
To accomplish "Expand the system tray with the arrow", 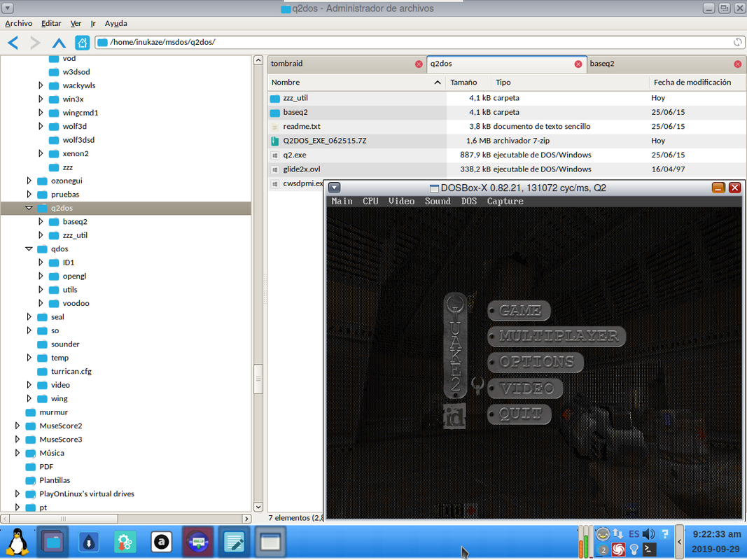I will [679, 542].
